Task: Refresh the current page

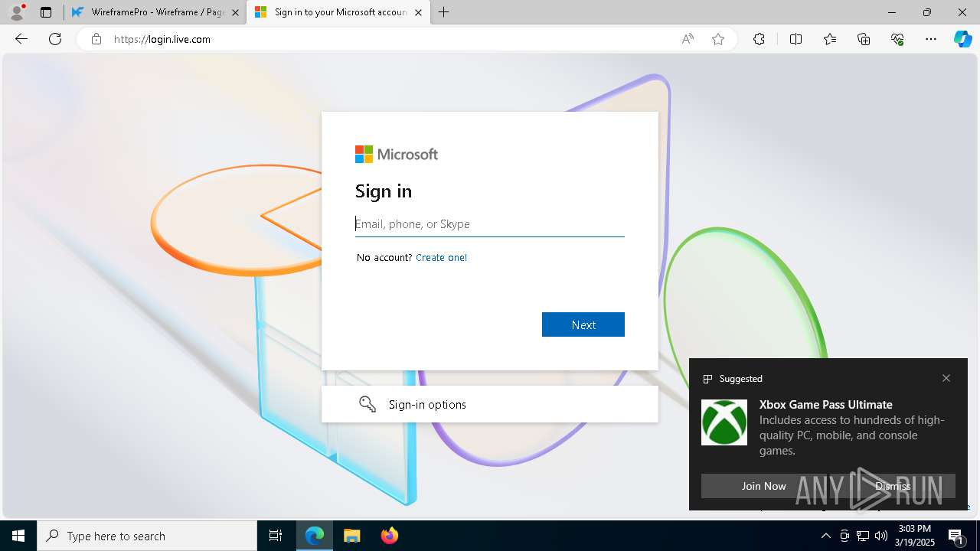Action: pyautogui.click(x=55, y=39)
